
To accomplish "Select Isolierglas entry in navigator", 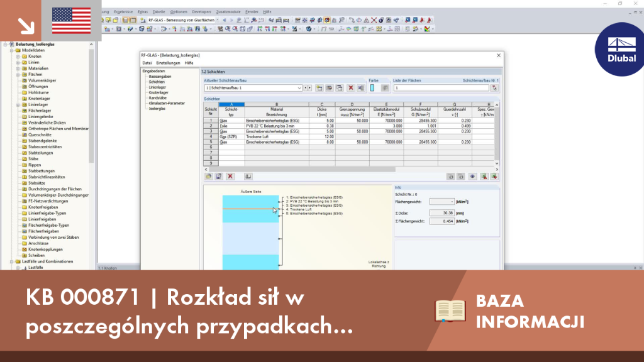I will [157, 109].
